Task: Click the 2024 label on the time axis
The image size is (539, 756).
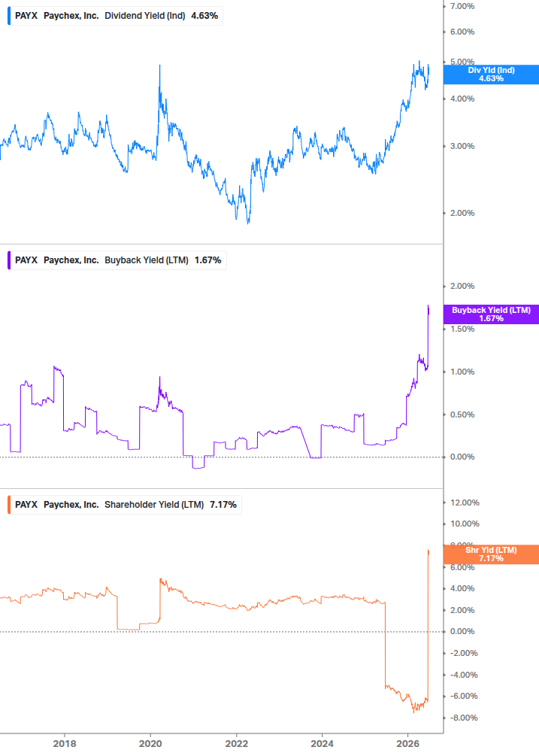Action: point(322,744)
